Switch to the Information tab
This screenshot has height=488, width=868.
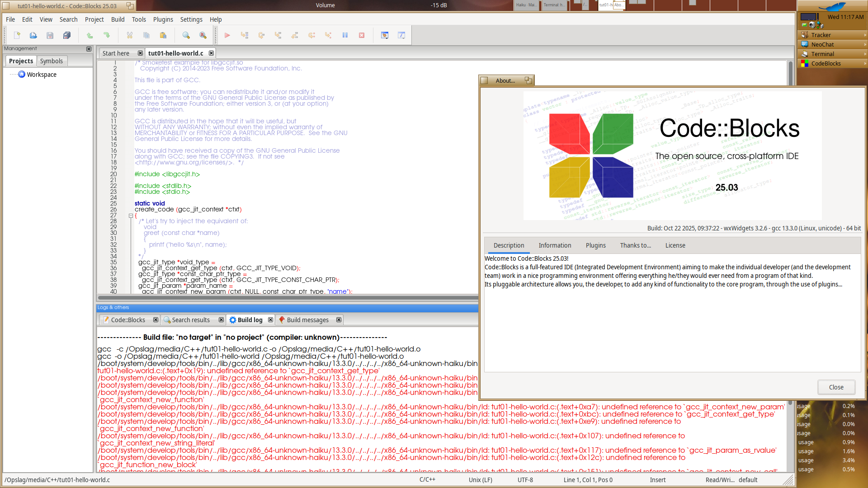[555, 245]
